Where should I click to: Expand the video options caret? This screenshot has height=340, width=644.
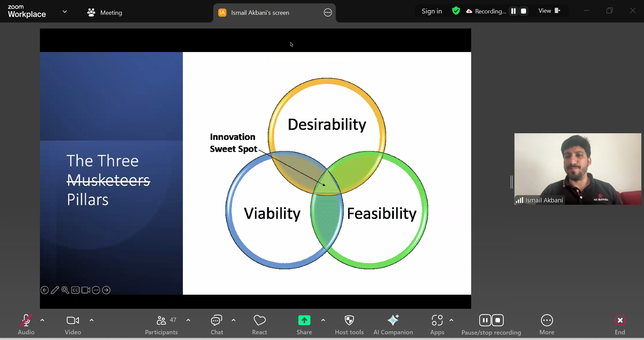click(92, 320)
